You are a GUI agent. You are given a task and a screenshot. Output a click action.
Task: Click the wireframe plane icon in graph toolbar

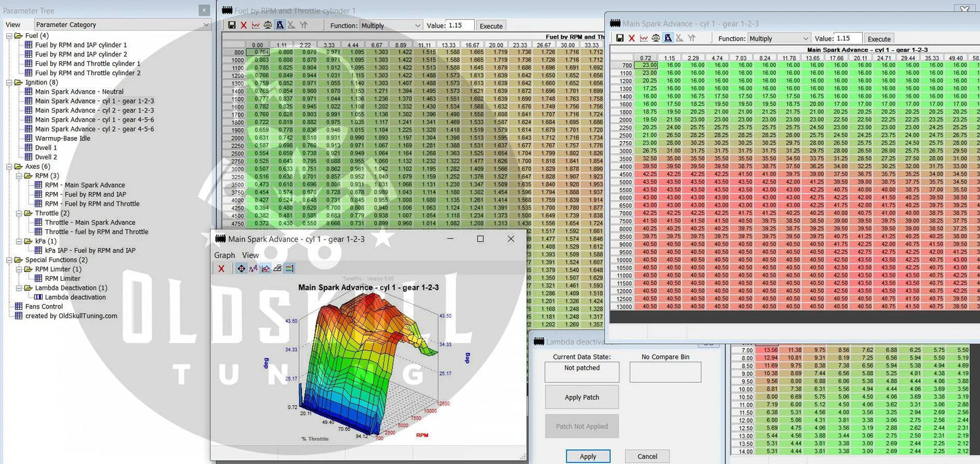tap(277, 269)
